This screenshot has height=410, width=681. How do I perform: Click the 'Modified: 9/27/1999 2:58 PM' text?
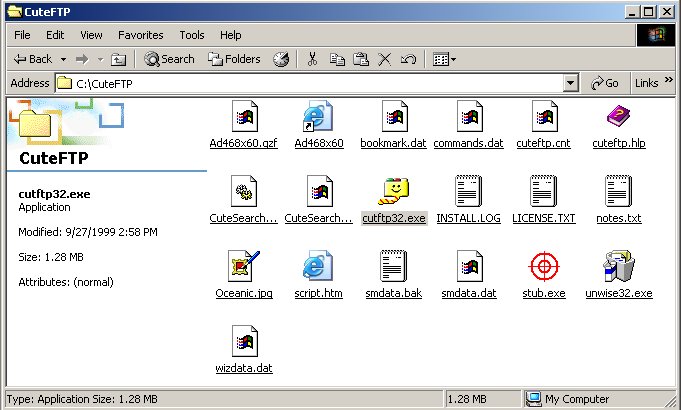tap(88, 232)
